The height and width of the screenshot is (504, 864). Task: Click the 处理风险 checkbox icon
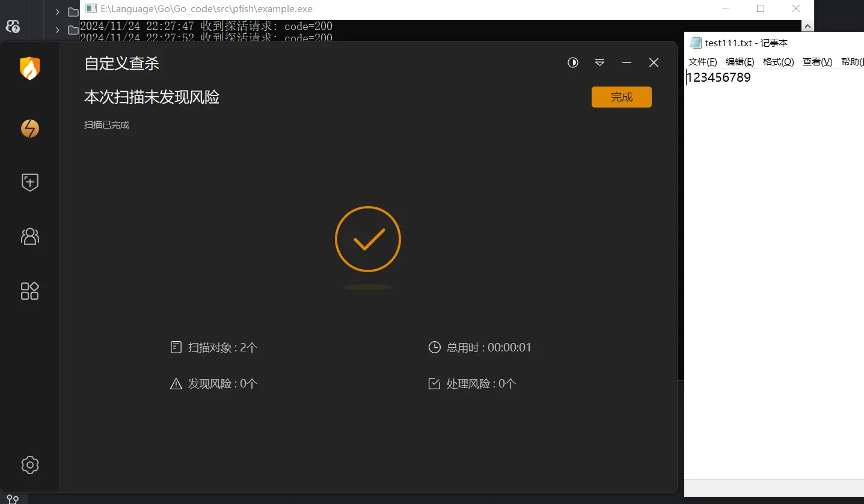click(x=434, y=383)
